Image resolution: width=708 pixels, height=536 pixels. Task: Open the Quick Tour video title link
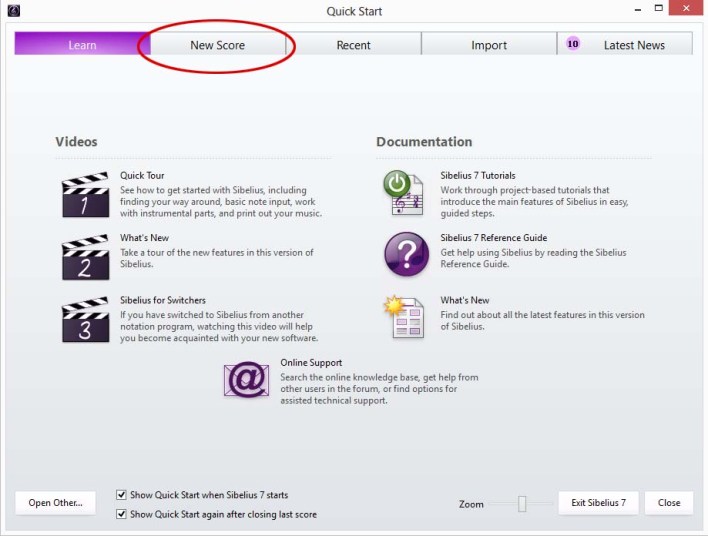(x=142, y=176)
